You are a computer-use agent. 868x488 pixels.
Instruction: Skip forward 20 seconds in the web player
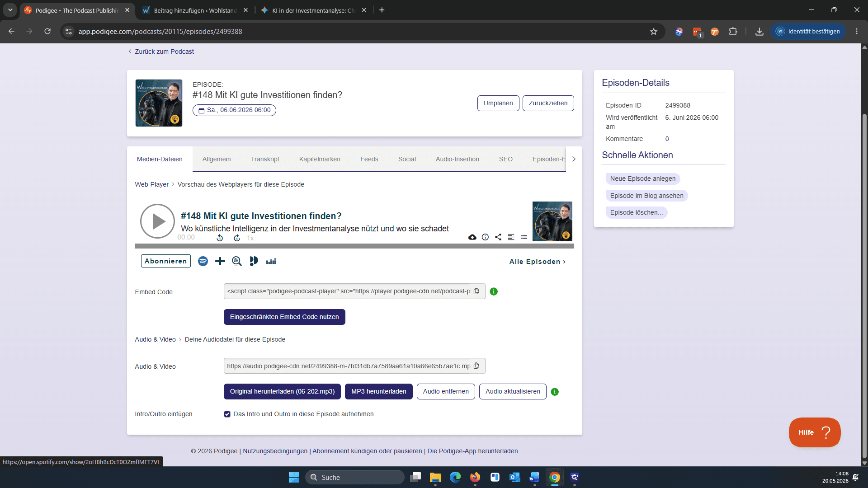237,238
